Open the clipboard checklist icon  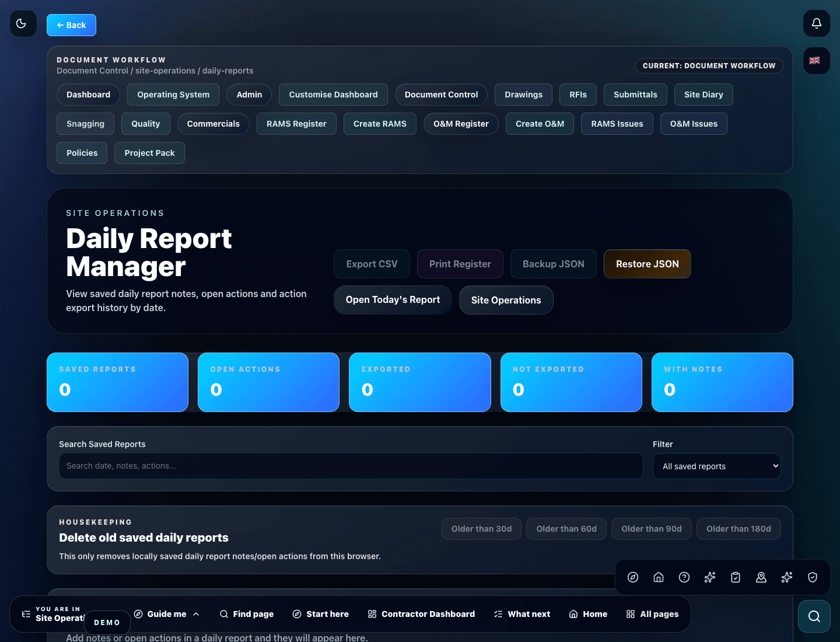pos(736,577)
